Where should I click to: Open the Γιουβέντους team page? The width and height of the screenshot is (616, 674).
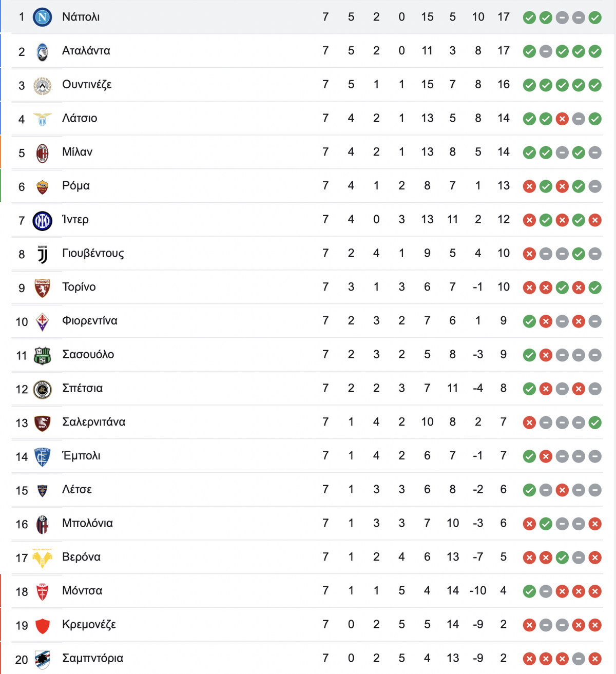coord(93,254)
